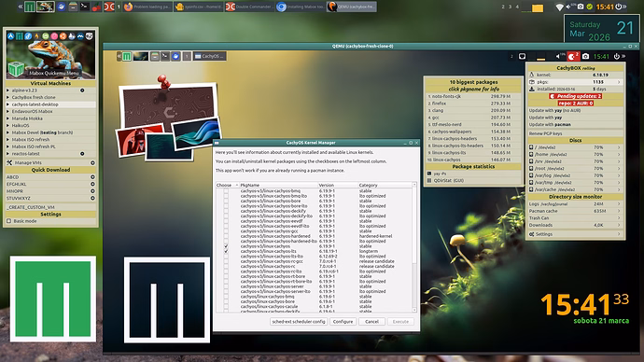Open the file manager icon in host top panel

[73, 7]
